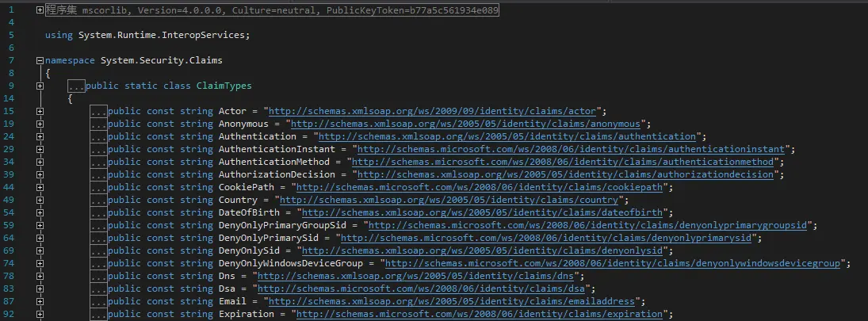This screenshot has width=868, height=321.
Task: Click line number 44 in the gutter
Action: [9, 188]
